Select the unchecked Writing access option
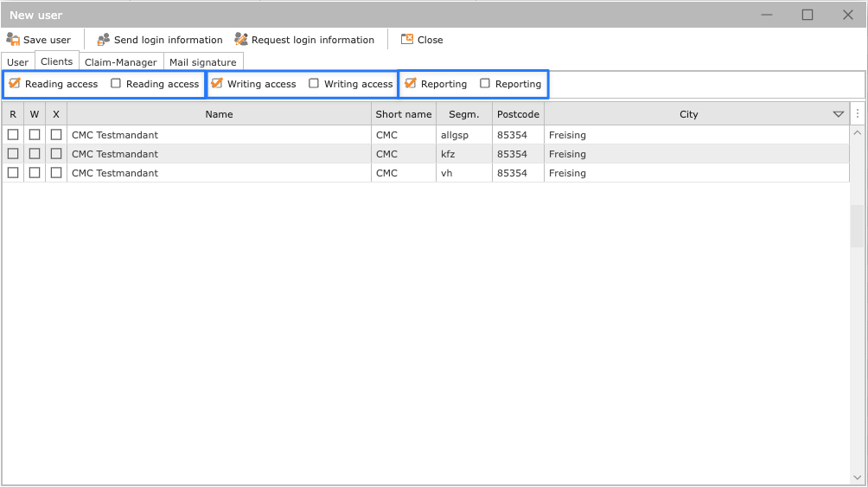The width and height of the screenshot is (868, 487). 314,84
